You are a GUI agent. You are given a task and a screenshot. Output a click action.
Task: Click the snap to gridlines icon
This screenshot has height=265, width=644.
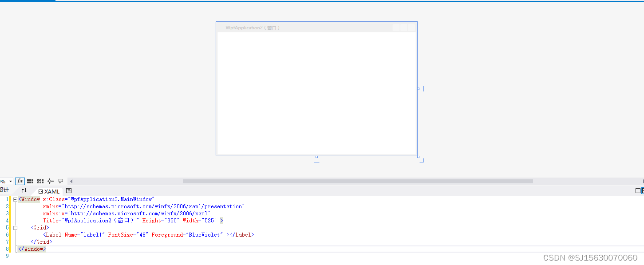40,181
